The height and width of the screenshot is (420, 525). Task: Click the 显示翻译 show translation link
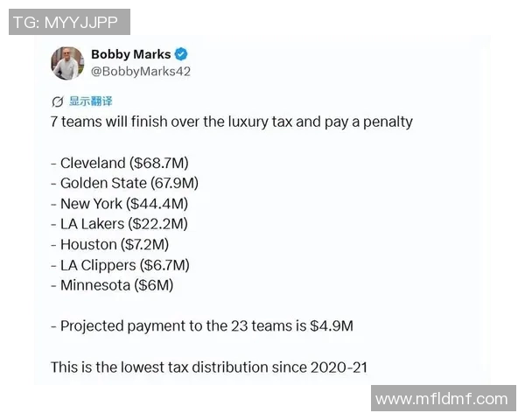tap(91, 101)
